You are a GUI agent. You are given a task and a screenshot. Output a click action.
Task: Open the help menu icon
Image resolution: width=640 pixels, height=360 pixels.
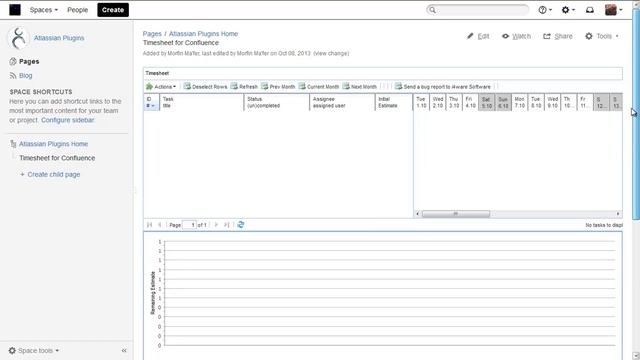545,10
